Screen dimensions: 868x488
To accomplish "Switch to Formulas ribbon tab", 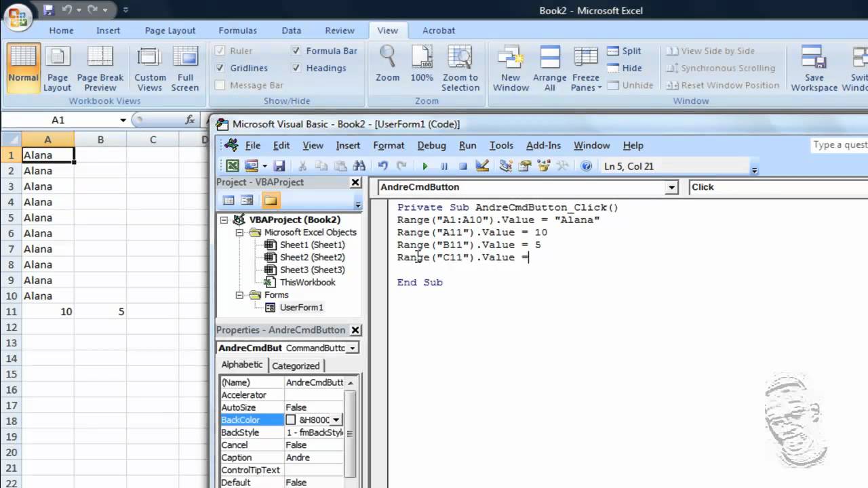I will click(x=237, y=30).
